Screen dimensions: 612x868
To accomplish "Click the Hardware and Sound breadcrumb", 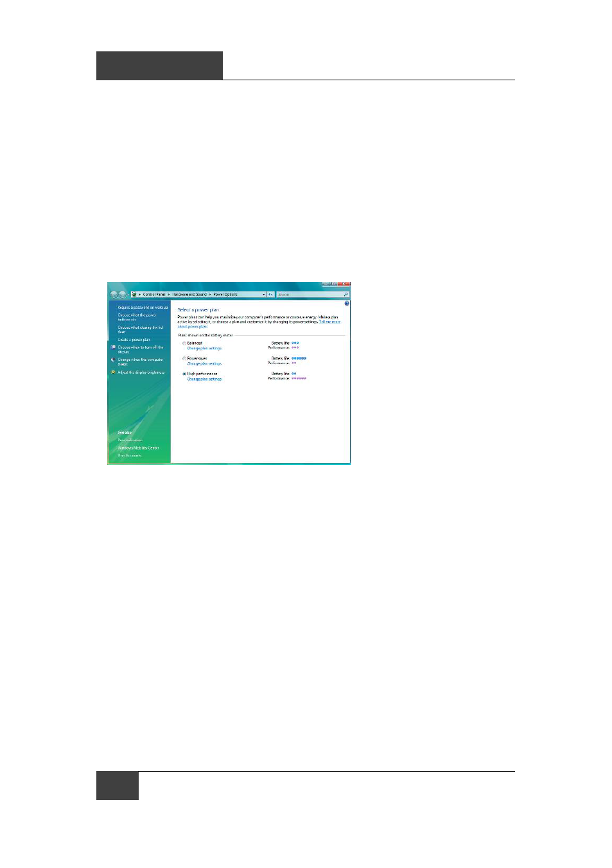I will point(189,295).
